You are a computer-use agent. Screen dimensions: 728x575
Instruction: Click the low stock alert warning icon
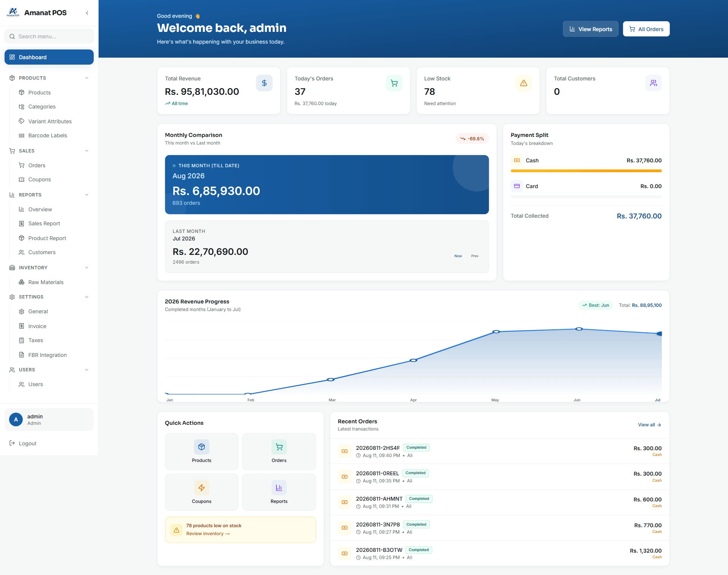point(176,530)
